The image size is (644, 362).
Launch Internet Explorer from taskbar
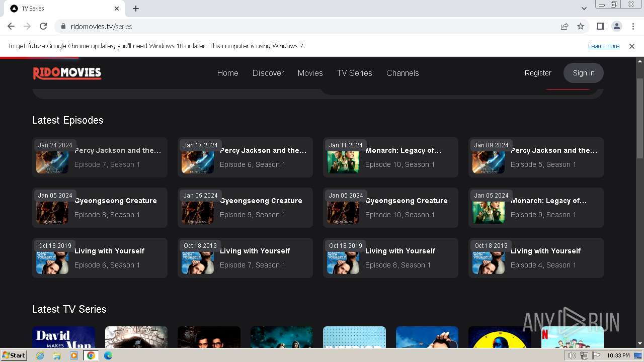pyautogui.click(x=40, y=355)
